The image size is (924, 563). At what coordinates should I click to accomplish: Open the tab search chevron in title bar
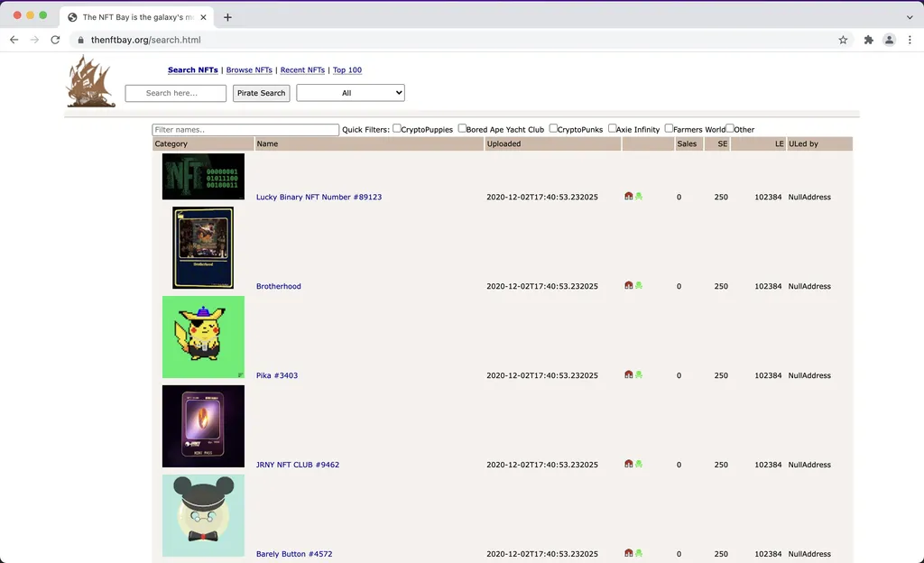[909, 17]
